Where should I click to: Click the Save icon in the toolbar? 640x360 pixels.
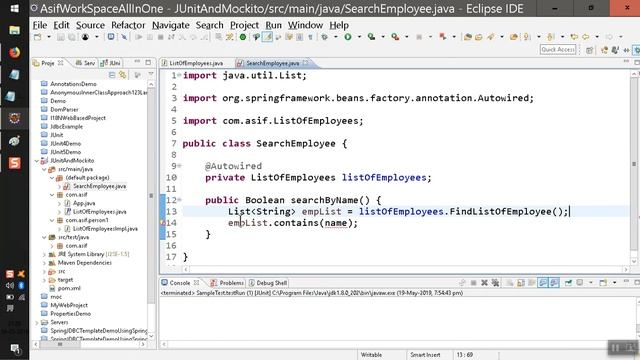pos(60,37)
